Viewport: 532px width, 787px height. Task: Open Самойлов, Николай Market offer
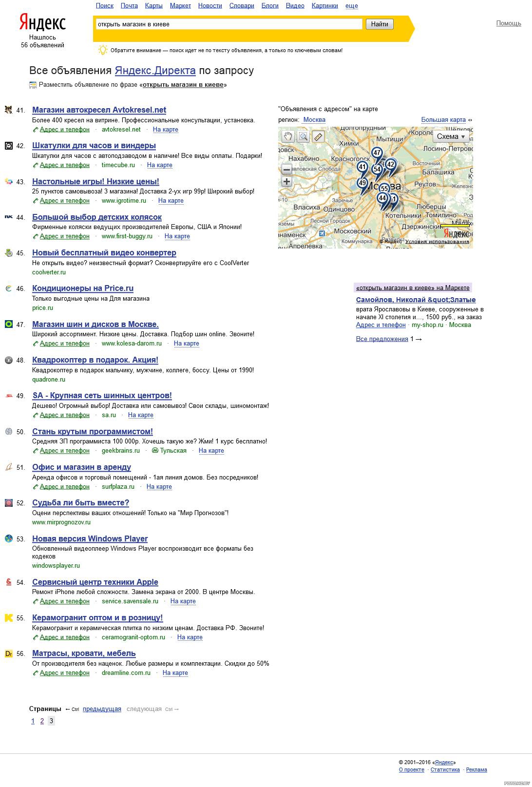pyautogui.click(x=416, y=300)
